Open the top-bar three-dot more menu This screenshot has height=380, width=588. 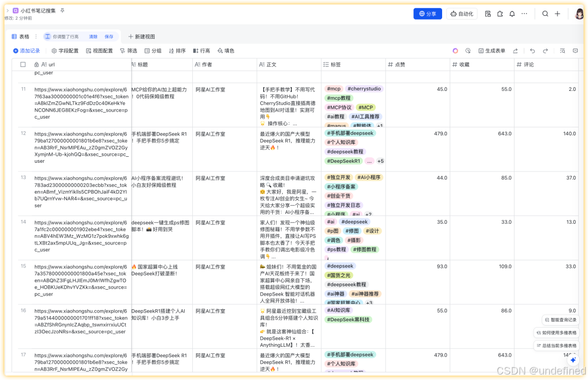(524, 14)
